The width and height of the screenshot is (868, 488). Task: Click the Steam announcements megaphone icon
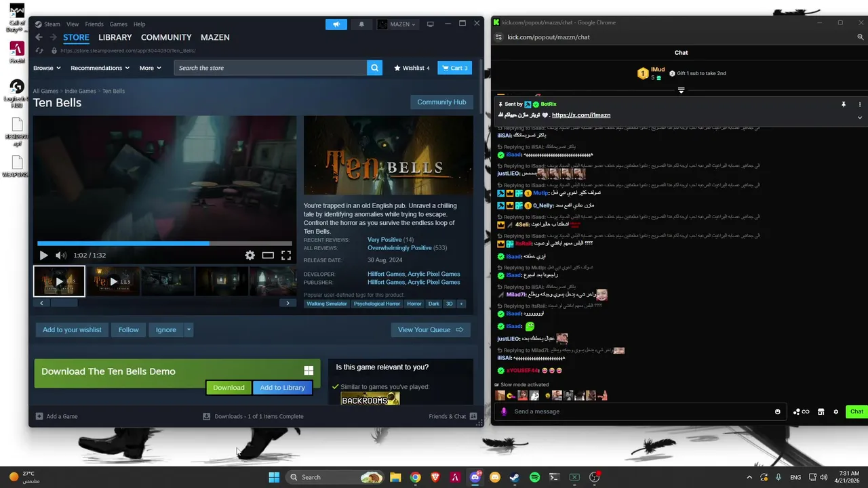[x=336, y=24]
